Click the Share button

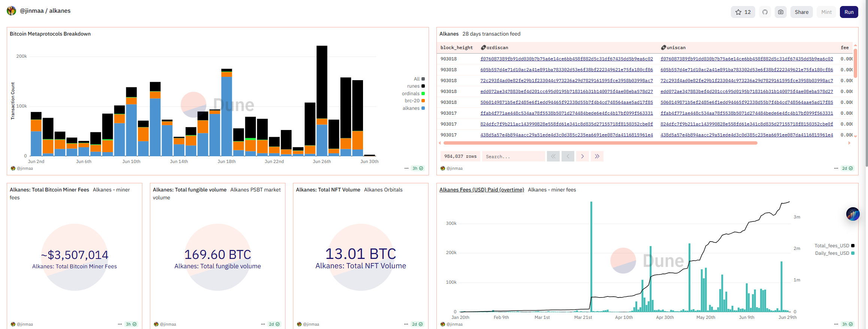click(x=802, y=12)
